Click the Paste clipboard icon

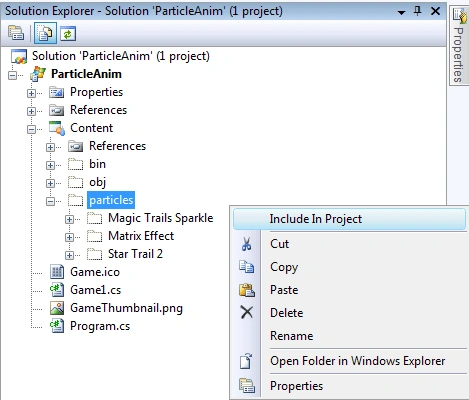pos(247,290)
